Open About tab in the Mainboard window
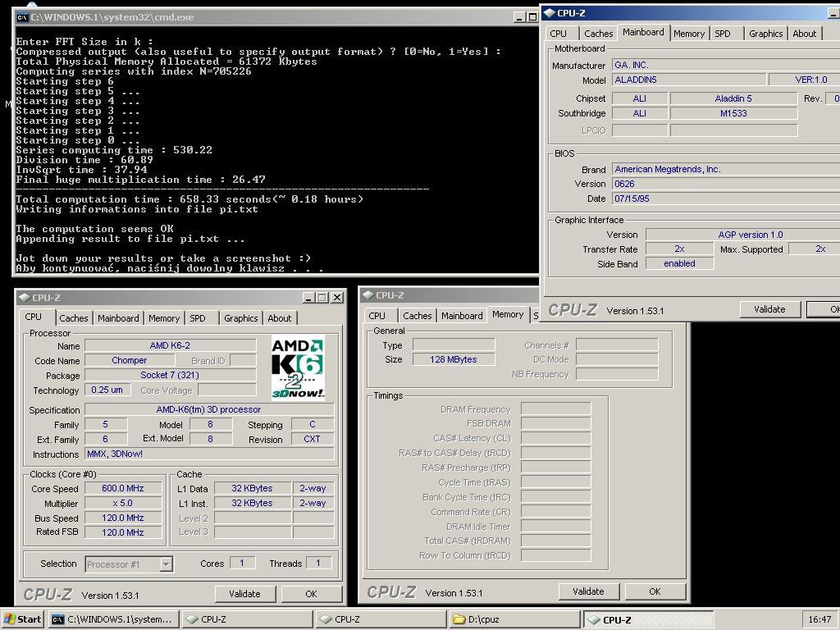 pos(805,34)
